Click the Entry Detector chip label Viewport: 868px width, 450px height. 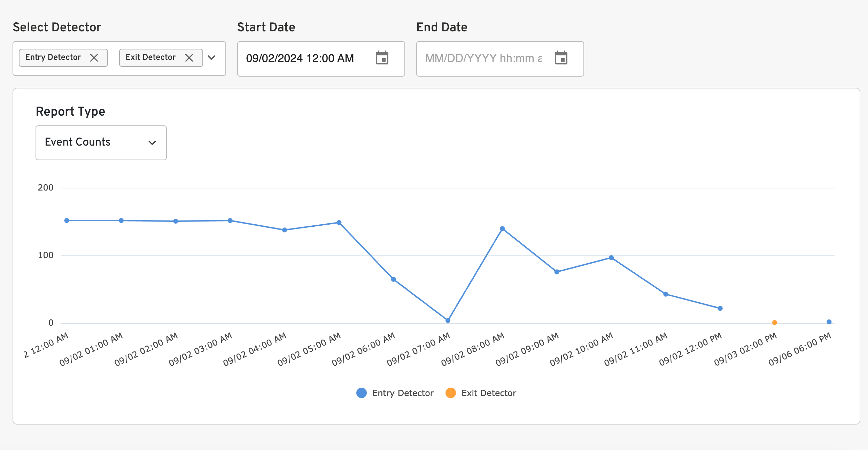[x=53, y=57]
